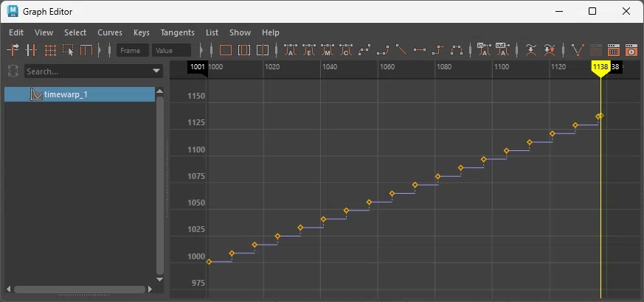Screen dimensions: 644x302
Task: Select the Move Nearest Picked Key tool
Action: [x=13, y=51]
